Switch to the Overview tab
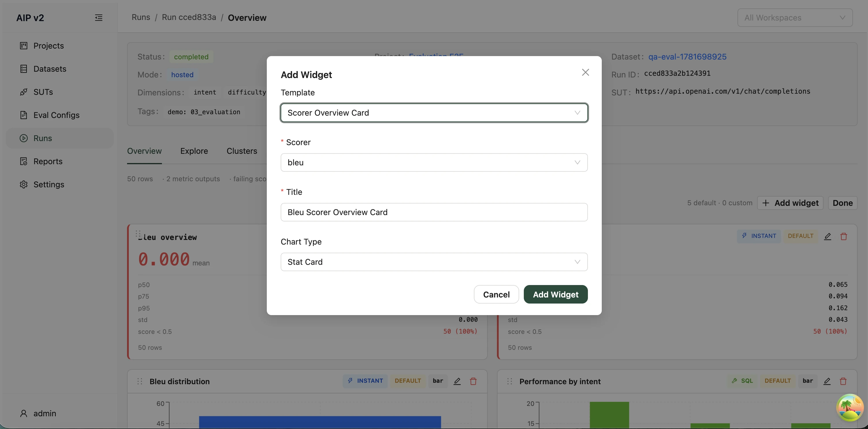Image resolution: width=868 pixels, height=429 pixels. [144, 151]
